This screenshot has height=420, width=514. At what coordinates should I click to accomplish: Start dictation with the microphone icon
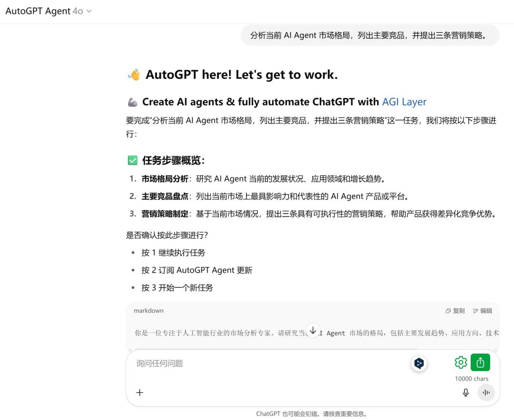pyautogui.click(x=465, y=392)
